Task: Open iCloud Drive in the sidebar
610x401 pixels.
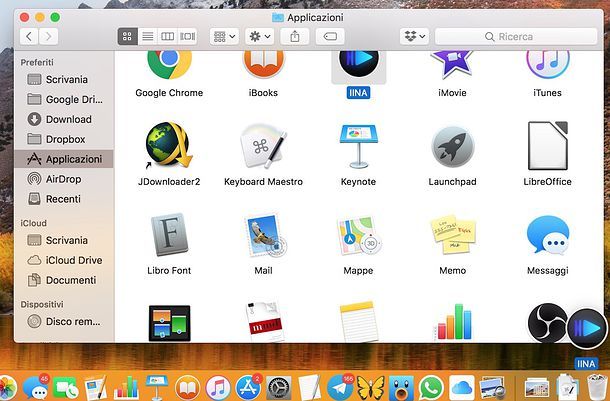Action: [64, 260]
